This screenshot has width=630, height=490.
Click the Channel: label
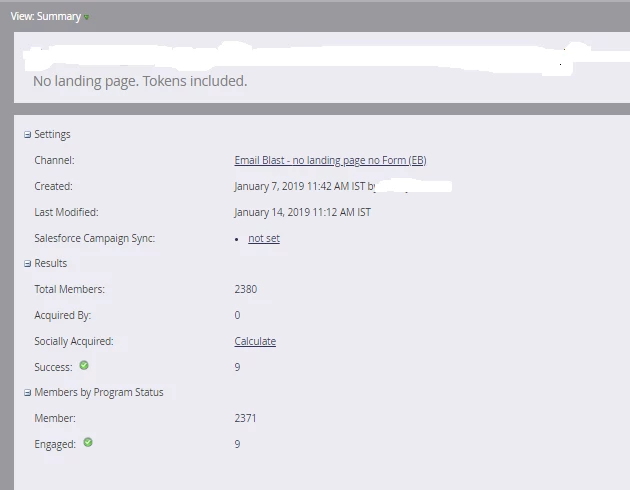[54, 160]
